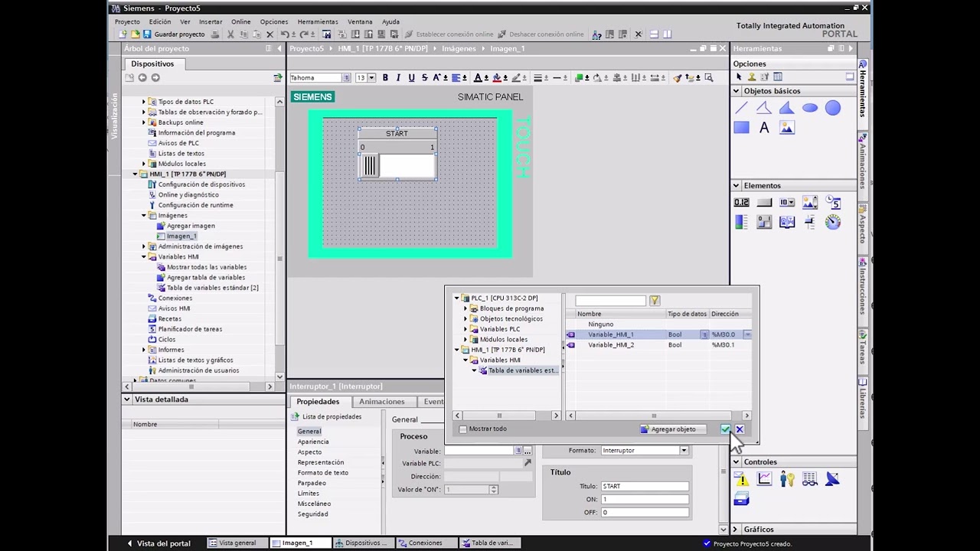Open the Dispositivos tab in project tree
Screen dimensions: 980x551
click(152, 64)
